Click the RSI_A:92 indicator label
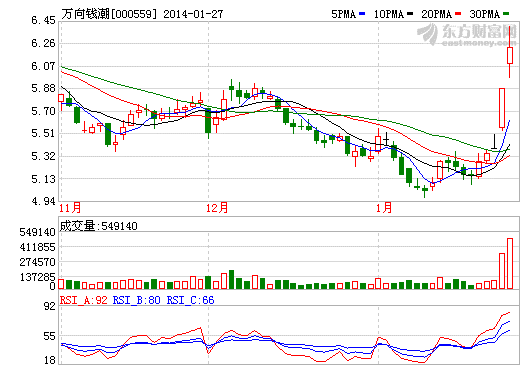Image resolution: width=520 pixels, height=365 pixels. [x=84, y=300]
